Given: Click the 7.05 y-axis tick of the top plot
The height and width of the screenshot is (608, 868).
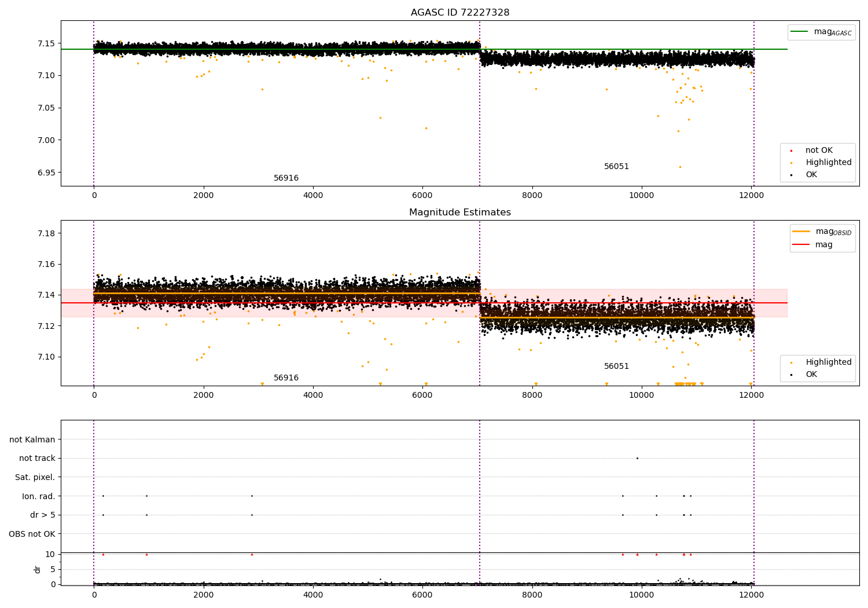Looking at the screenshot, I should [47, 108].
